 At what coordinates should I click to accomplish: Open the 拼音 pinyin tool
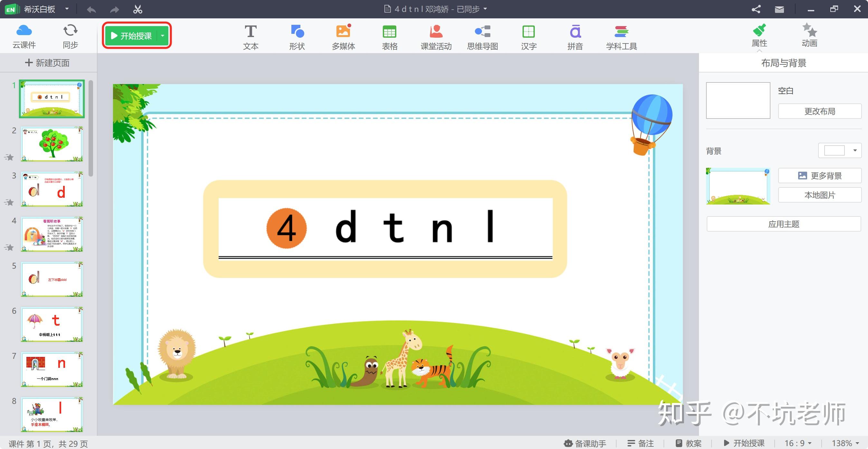(x=575, y=37)
